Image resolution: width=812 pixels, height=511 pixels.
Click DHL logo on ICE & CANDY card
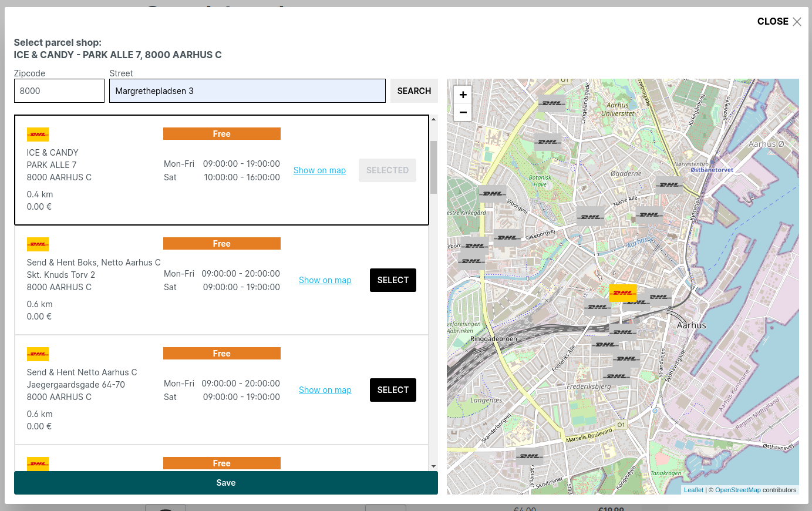point(38,135)
